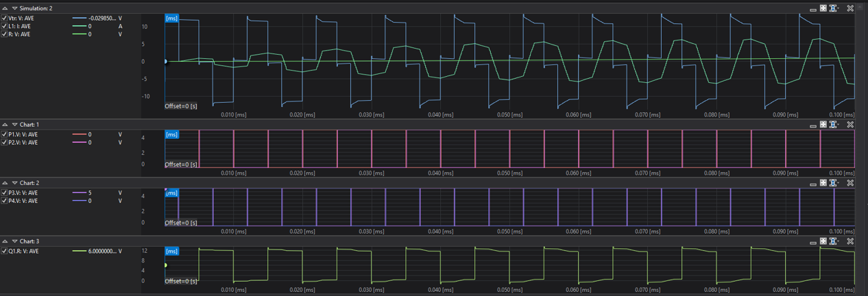Fit all in Chart: 2
The height and width of the screenshot is (296, 868).
823,183
